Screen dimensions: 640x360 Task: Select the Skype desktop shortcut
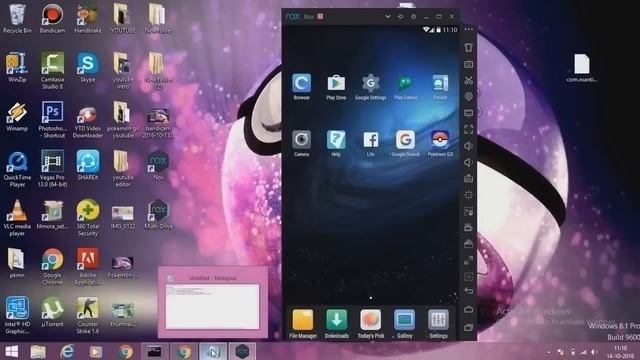[x=88, y=68]
